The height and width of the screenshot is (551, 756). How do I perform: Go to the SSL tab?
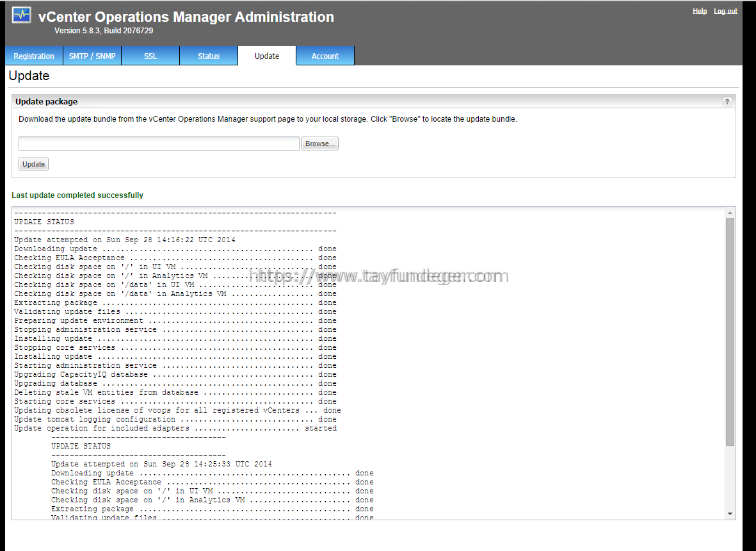[150, 56]
